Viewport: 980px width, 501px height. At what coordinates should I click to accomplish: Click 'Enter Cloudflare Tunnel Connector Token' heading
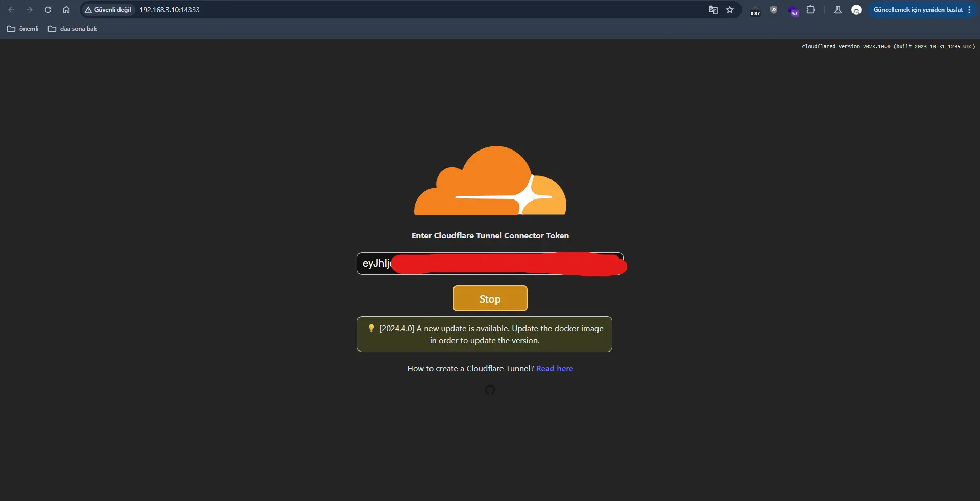point(490,235)
